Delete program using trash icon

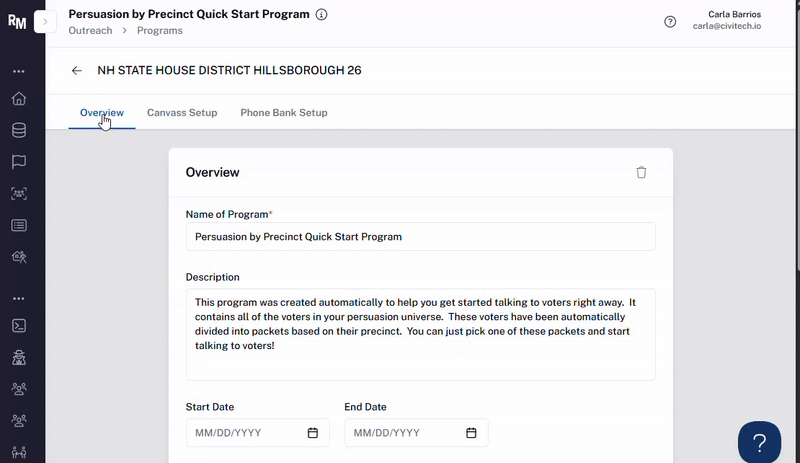(x=641, y=173)
